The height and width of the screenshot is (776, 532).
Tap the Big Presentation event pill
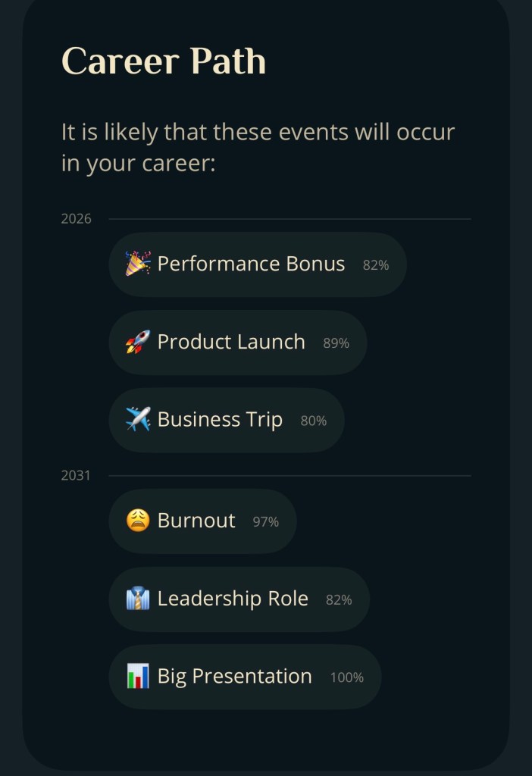coord(235,677)
